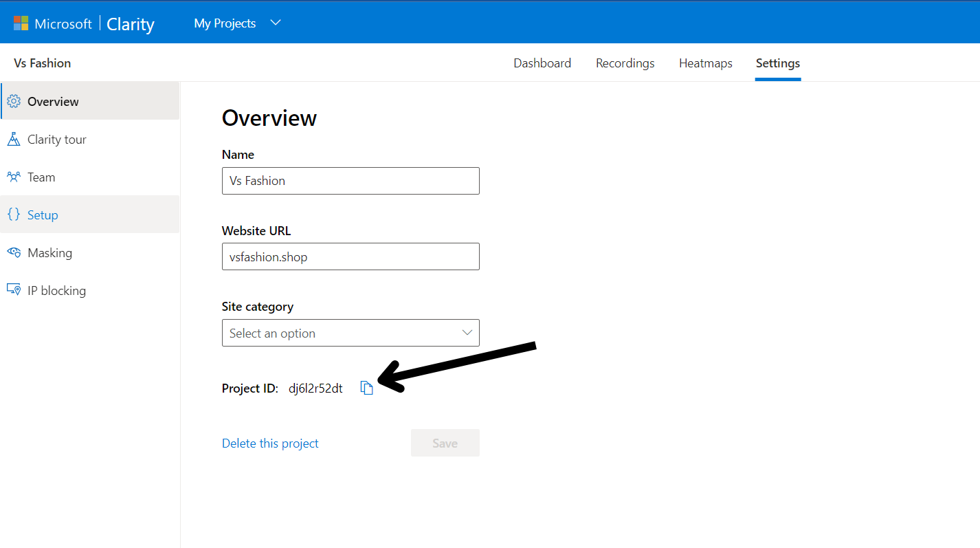Click into the Name input field

350,181
